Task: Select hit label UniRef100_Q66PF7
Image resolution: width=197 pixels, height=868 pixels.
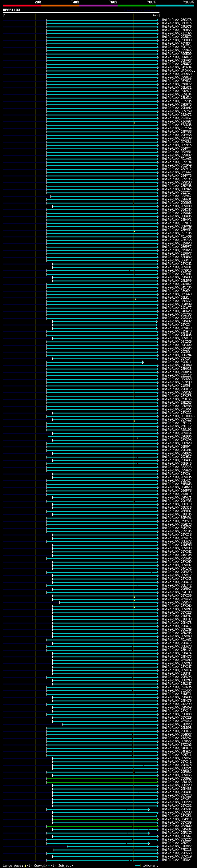Action: (x=177, y=247)
